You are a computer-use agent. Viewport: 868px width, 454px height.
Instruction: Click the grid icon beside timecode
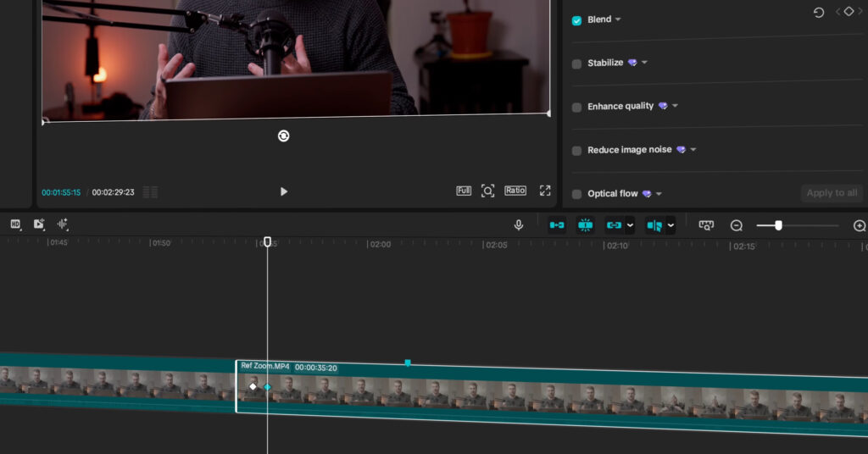pyautogui.click(x=150, y=192)
